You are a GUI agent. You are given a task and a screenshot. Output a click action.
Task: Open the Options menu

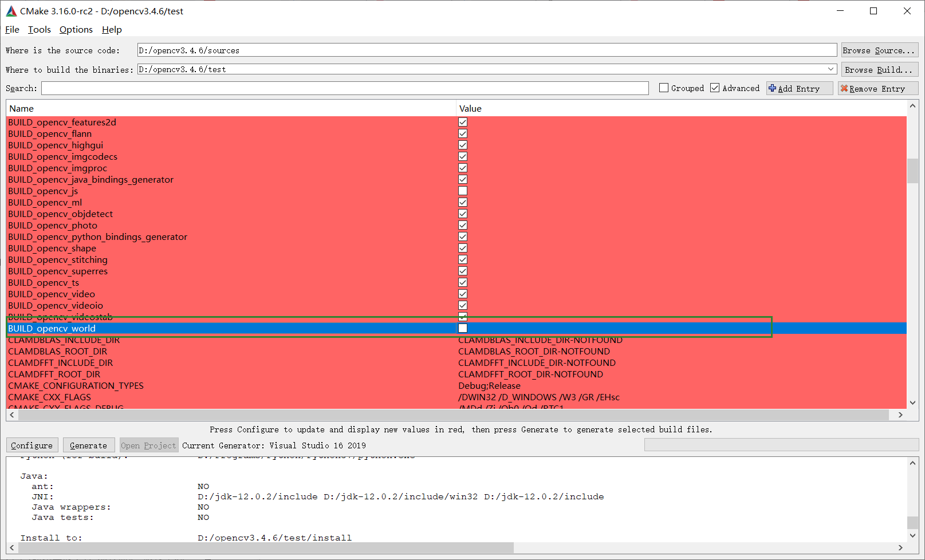click(x=76, y=30)
